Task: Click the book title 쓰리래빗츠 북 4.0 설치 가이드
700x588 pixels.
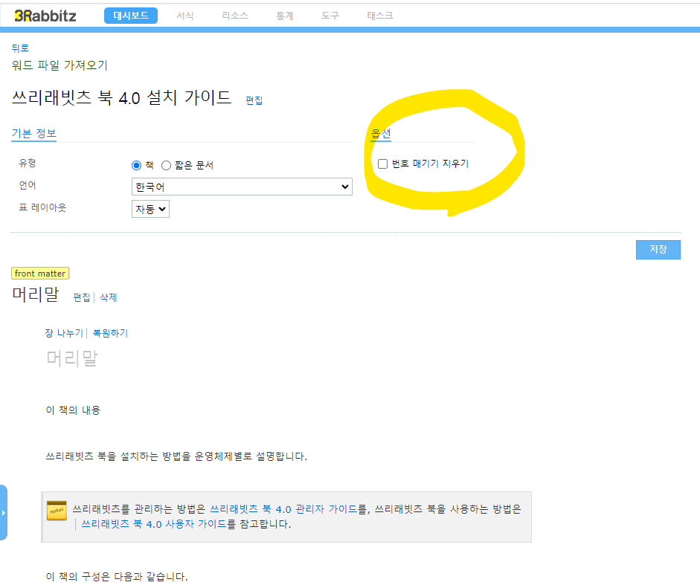Action: [x=121, y=97]
